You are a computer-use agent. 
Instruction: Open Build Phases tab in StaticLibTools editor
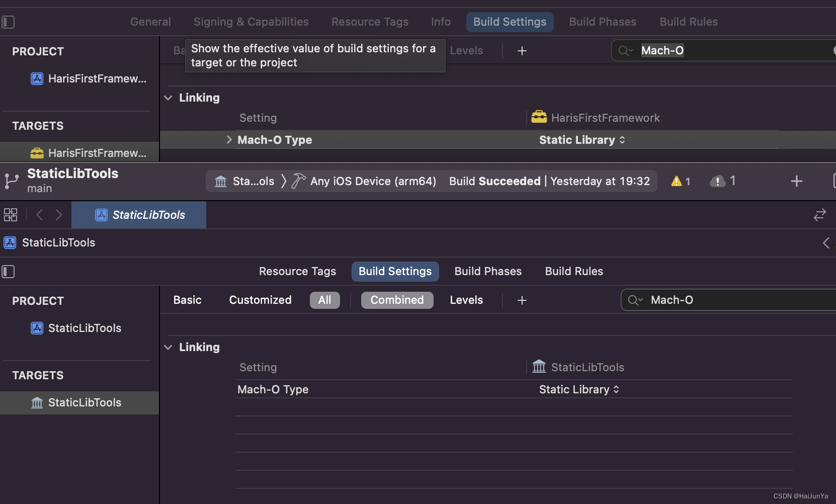point(488,272)
